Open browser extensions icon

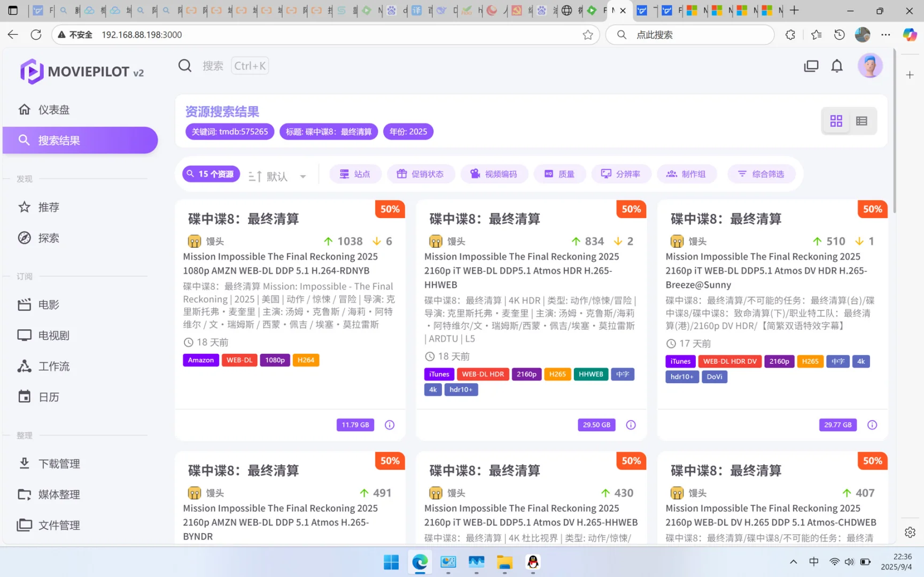790,35
